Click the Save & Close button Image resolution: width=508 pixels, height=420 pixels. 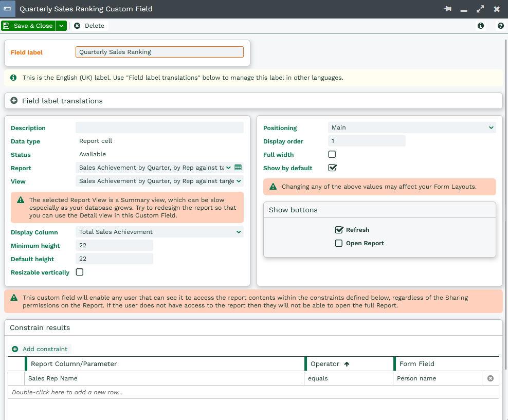pyautogui.click(x=28, y=26)
